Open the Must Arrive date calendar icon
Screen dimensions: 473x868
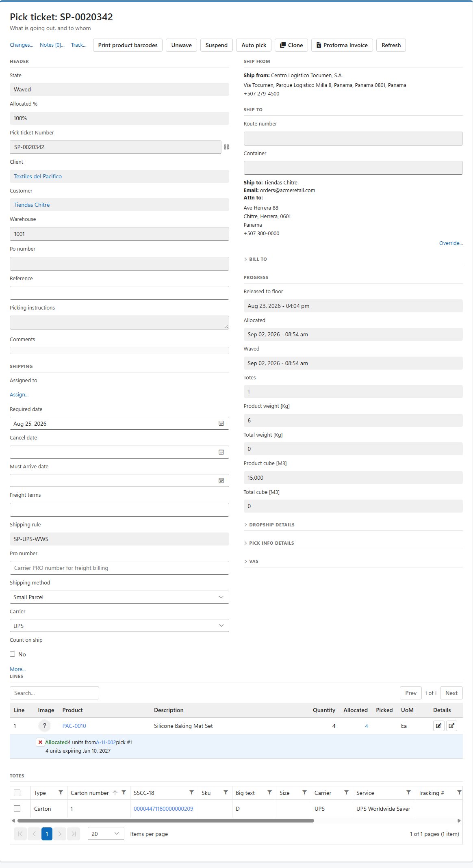pos(221,481)
